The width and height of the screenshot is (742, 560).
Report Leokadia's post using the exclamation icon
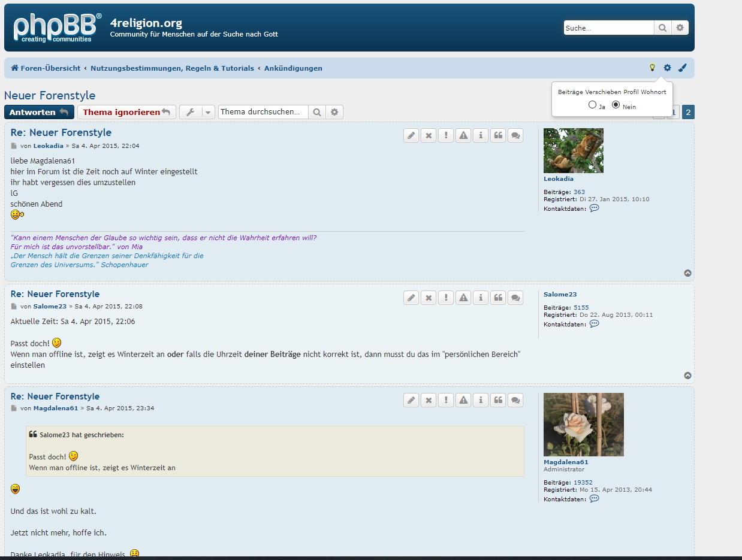pos(446,135)
